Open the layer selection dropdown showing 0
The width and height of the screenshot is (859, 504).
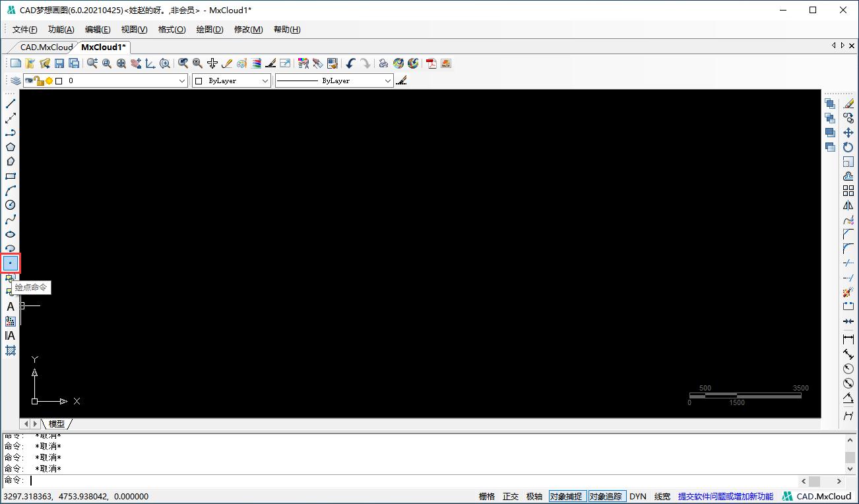click(x=106, y=80)
